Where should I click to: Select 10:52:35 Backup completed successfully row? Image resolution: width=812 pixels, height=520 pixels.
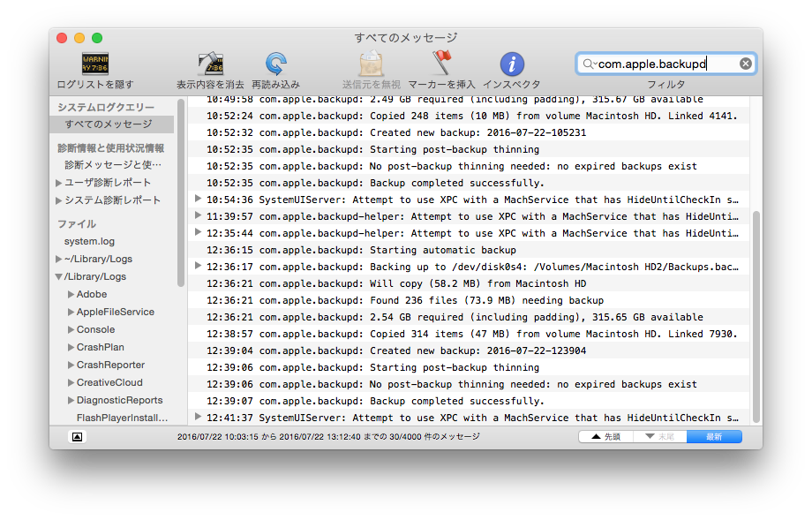point(469,183)
